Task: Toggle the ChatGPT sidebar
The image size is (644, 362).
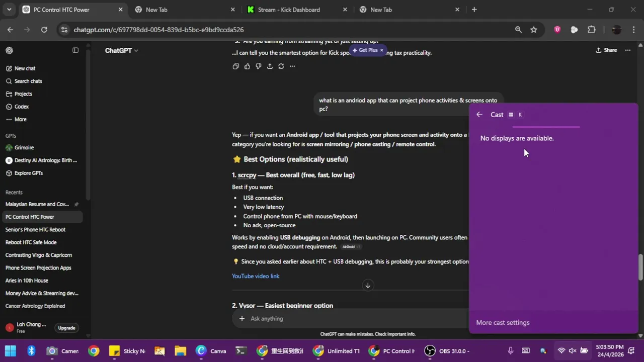Action: (75, 50)
